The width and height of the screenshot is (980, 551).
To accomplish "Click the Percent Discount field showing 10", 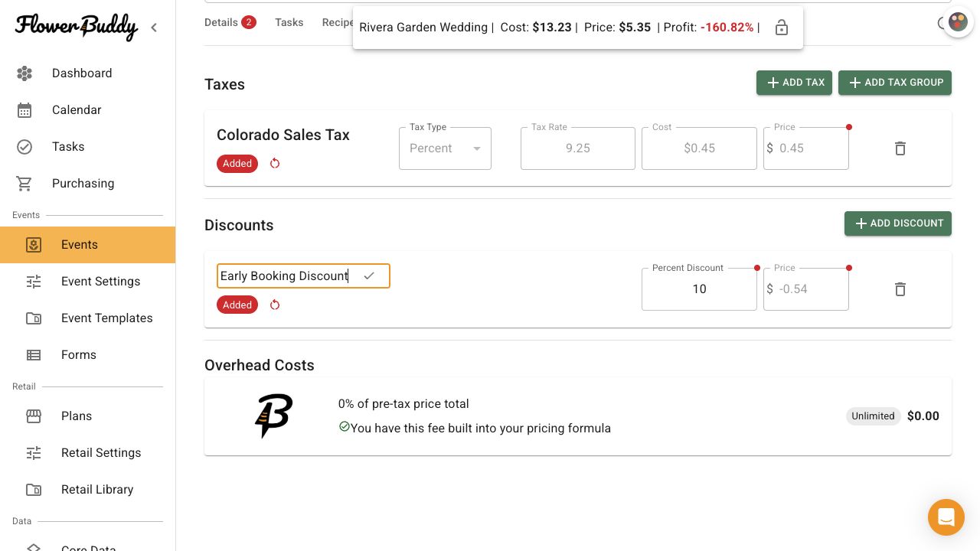I will tap(699, 289).
